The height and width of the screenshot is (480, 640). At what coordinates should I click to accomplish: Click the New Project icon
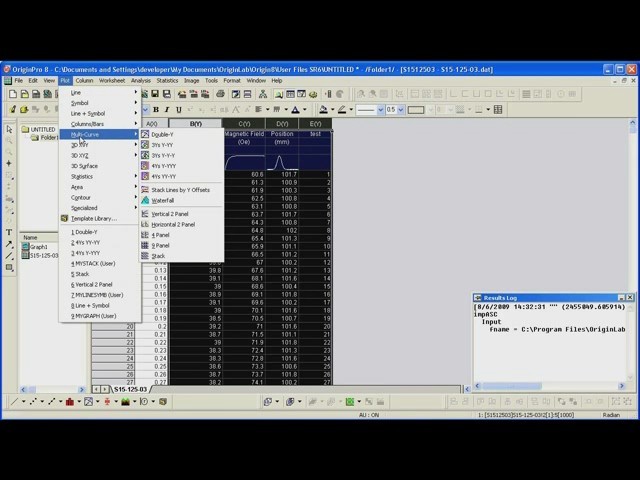13,94
